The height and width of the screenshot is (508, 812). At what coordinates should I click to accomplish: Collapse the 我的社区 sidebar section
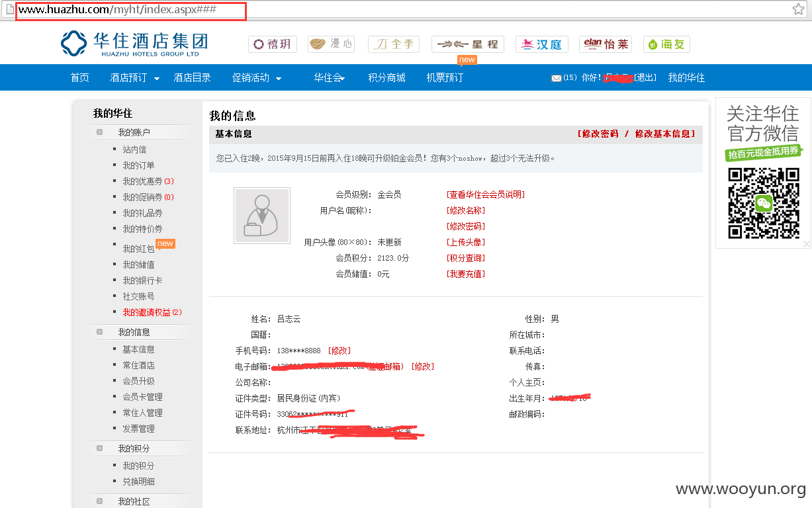pyautogui.click(x=99, y=501)
